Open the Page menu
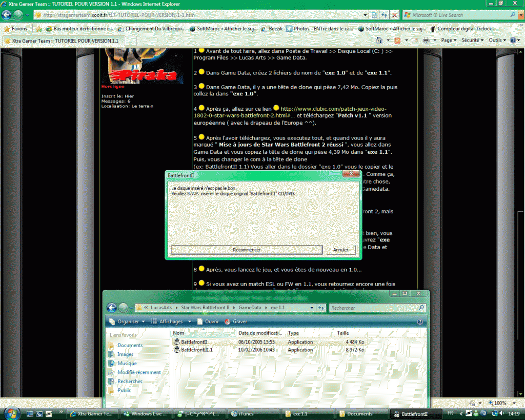The width and height of the screenshot is (525, 420). pos(448,40)
